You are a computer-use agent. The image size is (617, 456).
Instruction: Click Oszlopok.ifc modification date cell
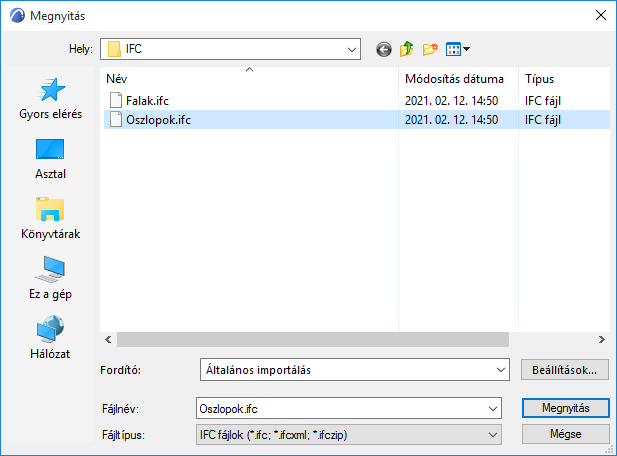coord(451,120)
